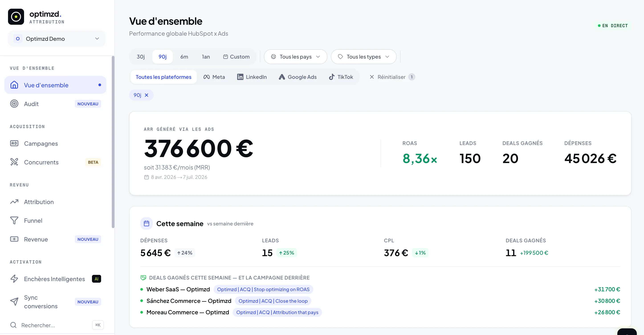Click the Optimzd logo icon
The image size is (644, 335).
[x=16, y=17]
